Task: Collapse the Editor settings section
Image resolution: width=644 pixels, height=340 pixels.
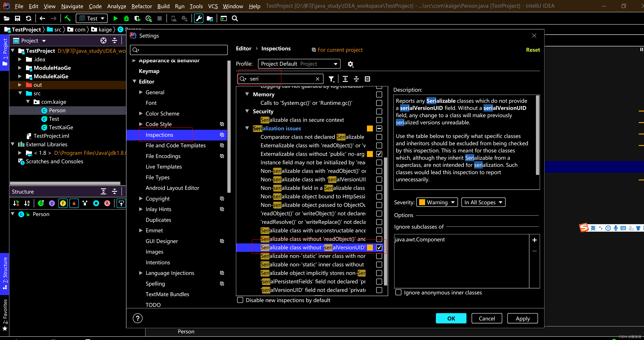Action: 134,81
